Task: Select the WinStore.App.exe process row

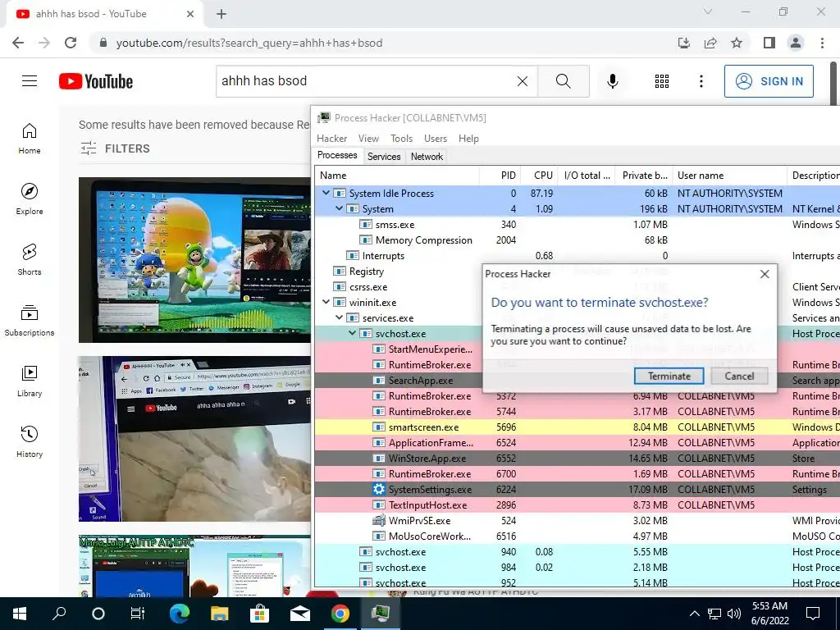Action: 577,458
